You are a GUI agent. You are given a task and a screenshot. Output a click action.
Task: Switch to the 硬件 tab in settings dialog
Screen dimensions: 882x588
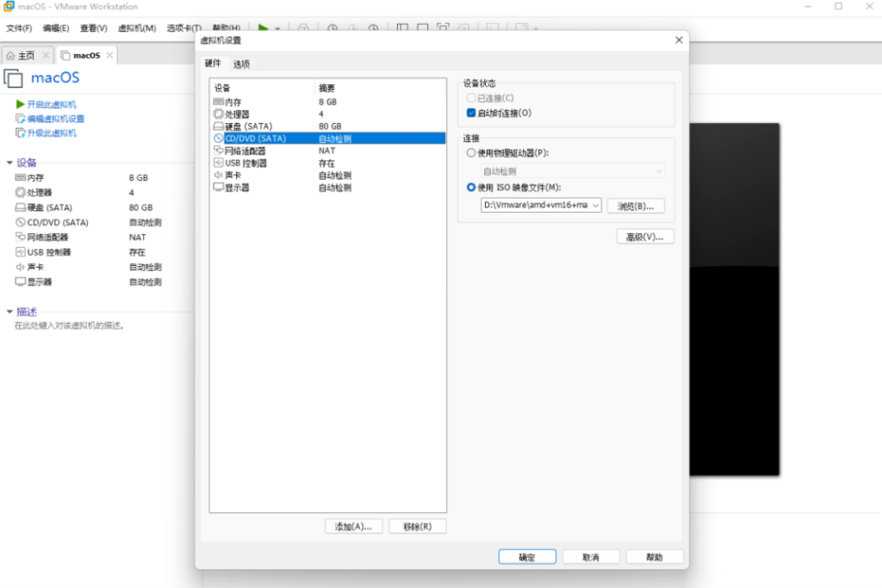pos(213,63)
